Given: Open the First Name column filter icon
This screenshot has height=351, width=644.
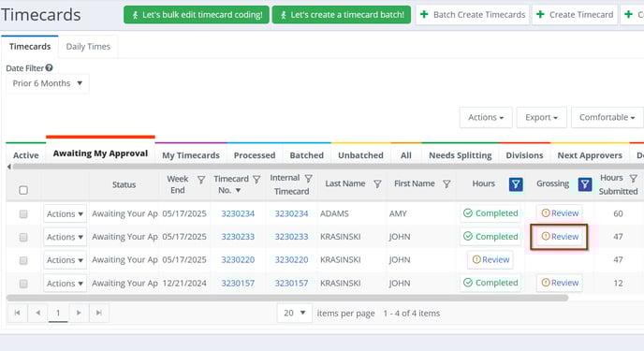Looking at the screenshot, I should pos(446,183).
